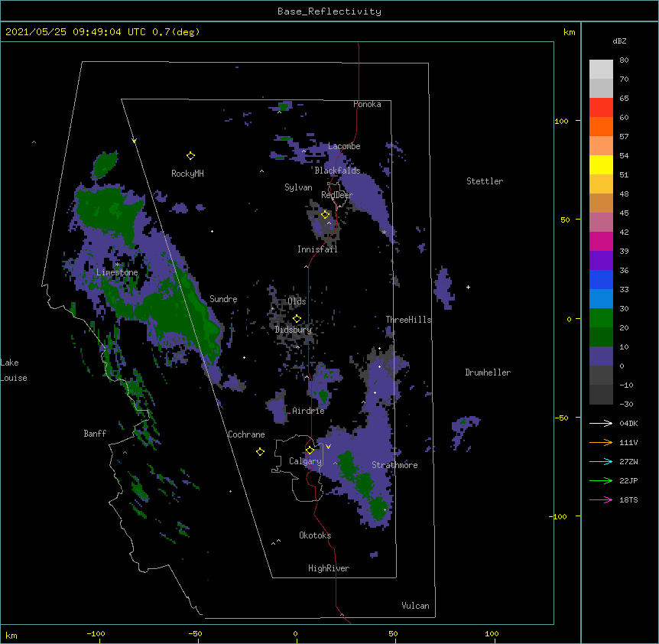The width and height of the screenshot is (659, 644).
Task: Click the white 04DK arrow in legend
Action: coord(601,423)
